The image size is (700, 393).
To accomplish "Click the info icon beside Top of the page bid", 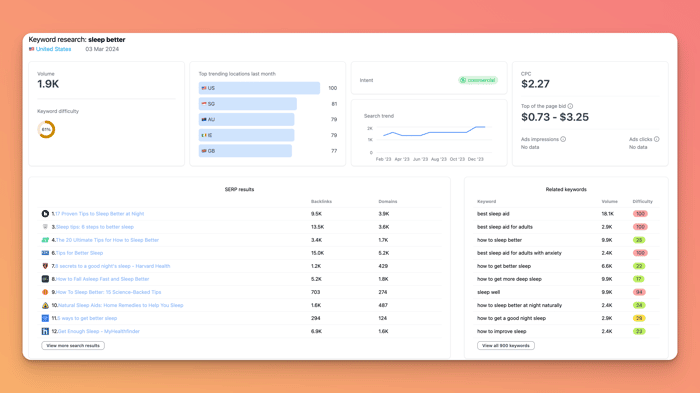I will [x=570, y=106].
